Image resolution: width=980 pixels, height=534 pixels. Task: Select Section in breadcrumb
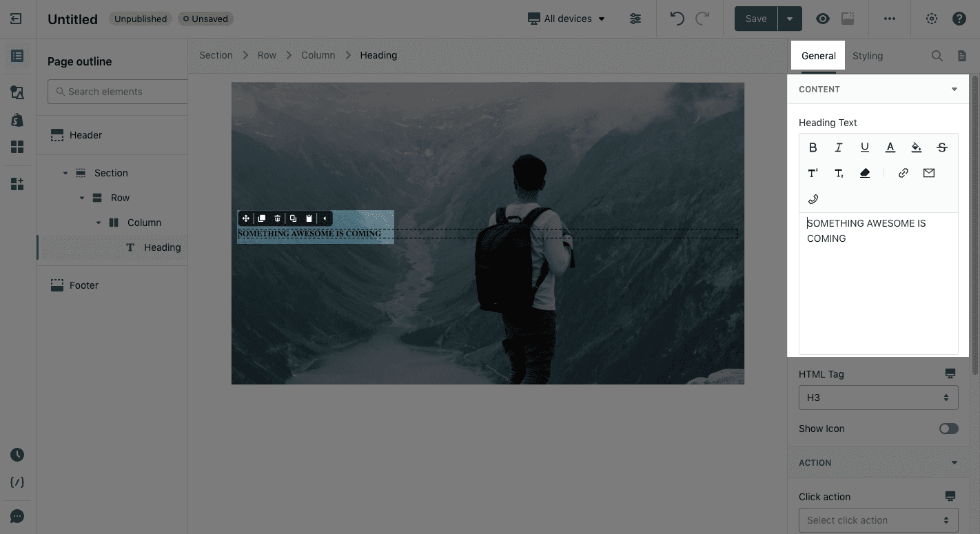(x=216, y=55)
